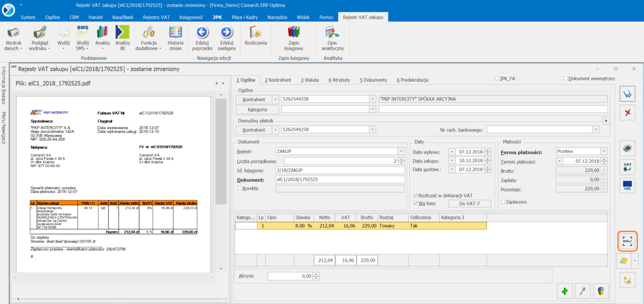Screen dimensions: 644x304
Task: Go to the 5 Dokumenty tab
Action: click(x=373, y=80)
